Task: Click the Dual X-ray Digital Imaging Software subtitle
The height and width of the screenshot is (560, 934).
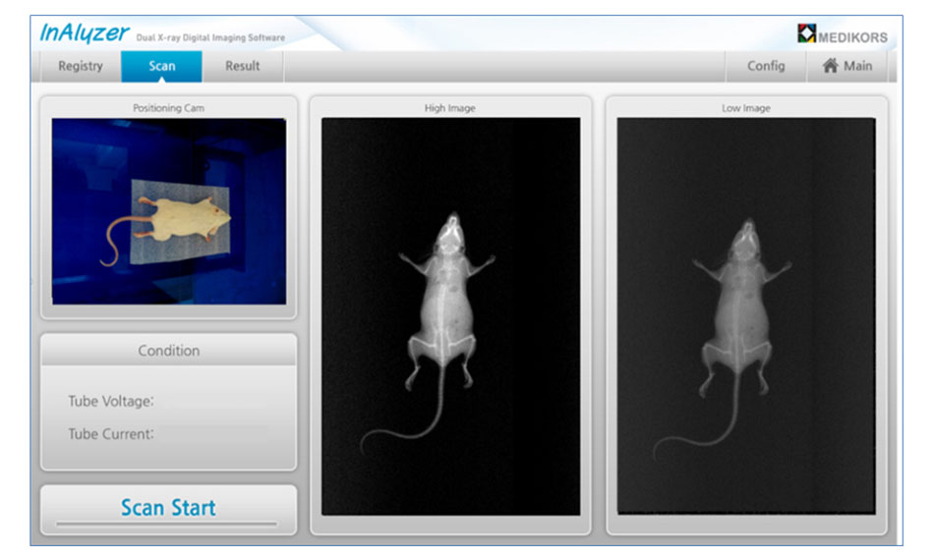Action: pos(210,37)
